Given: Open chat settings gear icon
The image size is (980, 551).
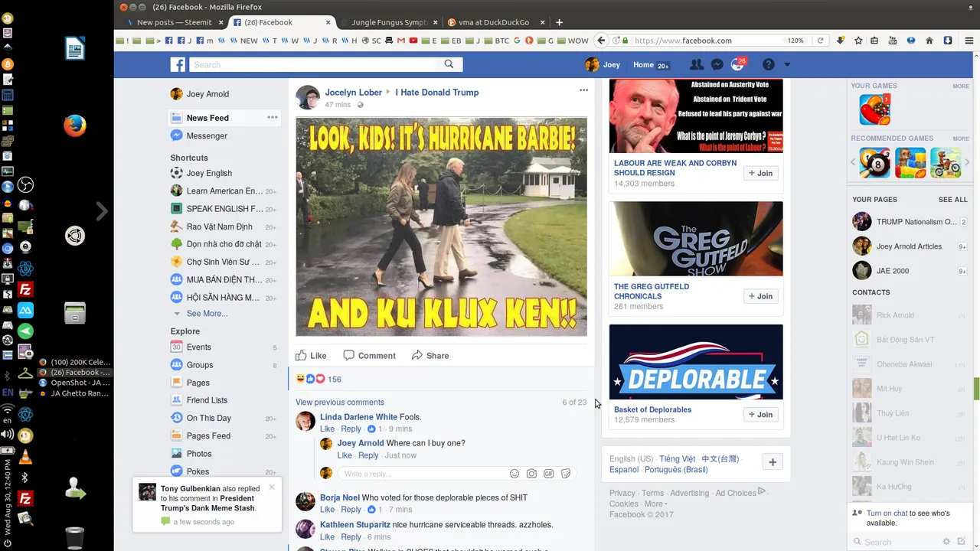Looking at the screenshot, I should [x=946, y=542].
